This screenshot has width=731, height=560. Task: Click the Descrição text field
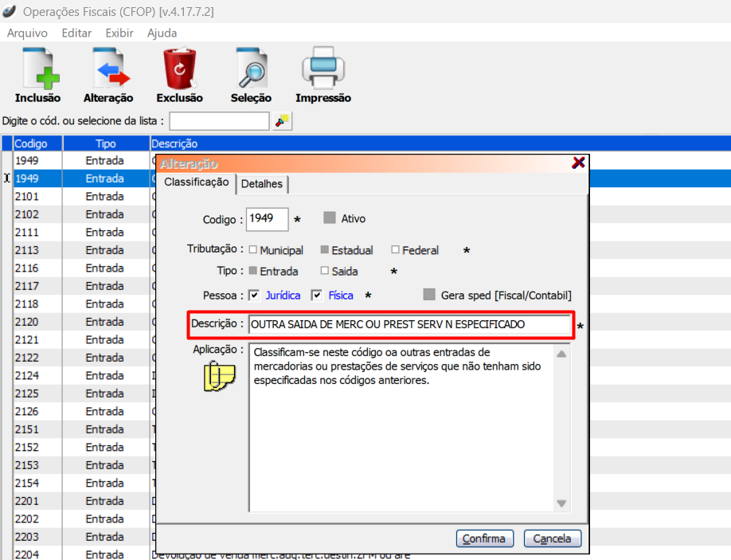408,325
